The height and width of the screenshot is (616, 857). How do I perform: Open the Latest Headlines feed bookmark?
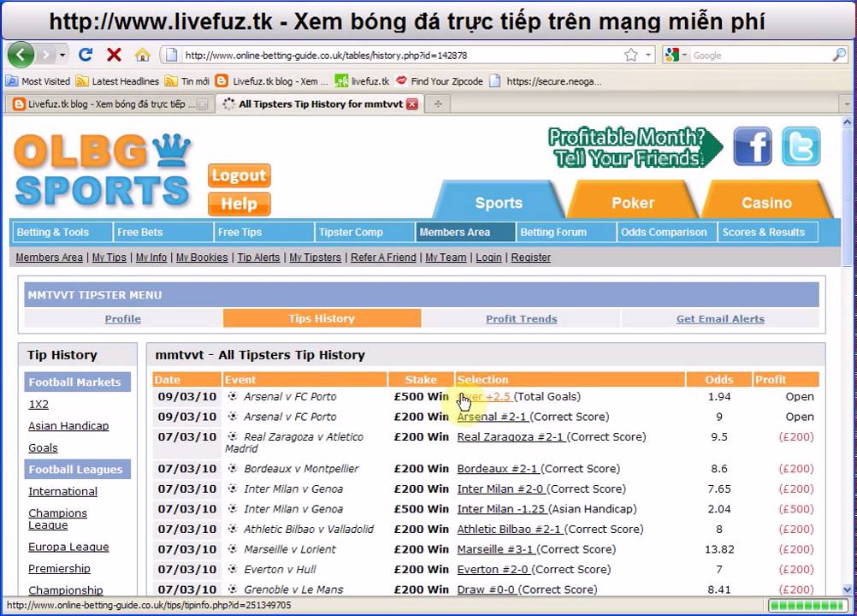click(117, 81)
